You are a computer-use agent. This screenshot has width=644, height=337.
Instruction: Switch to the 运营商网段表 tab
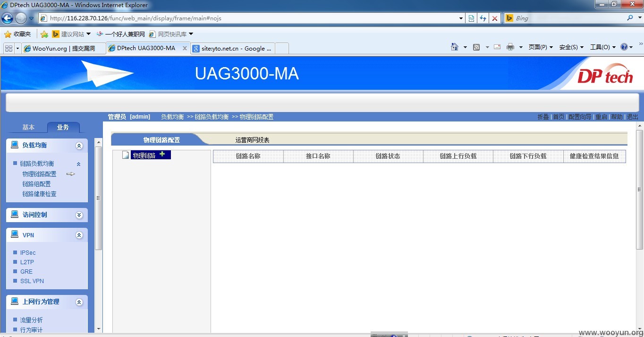(x=253, y=140)
